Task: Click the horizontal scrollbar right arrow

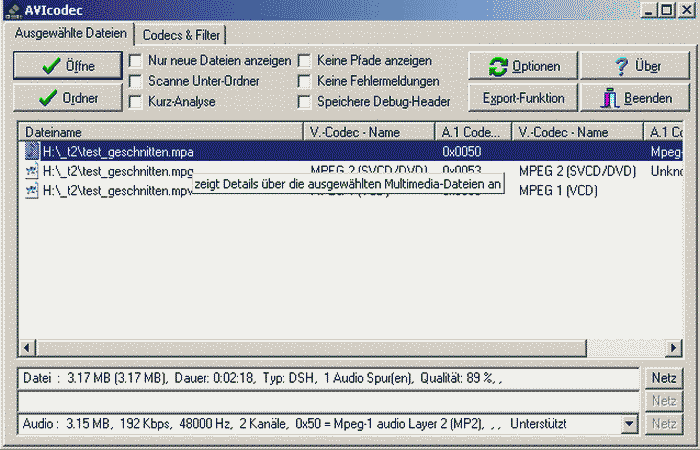Action: 673,348
